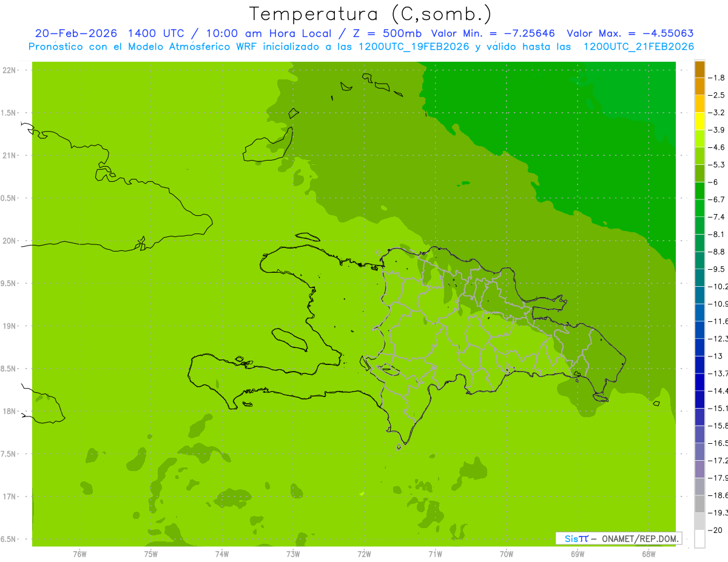Image resolution: width=728 pixels, height=562 pixels.
Task: Click the 71W longitude axis label
Action: (435, 554)
